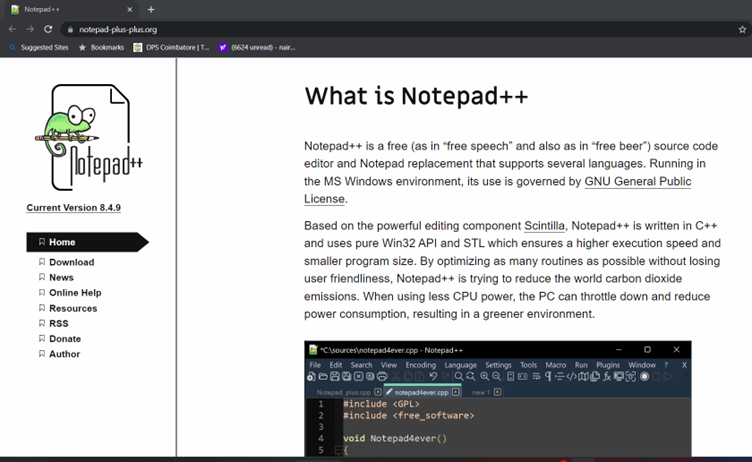The image size is (752, 462).
Task: Open the DPS Coimbatore bookmark
Action: pos(171,47)
